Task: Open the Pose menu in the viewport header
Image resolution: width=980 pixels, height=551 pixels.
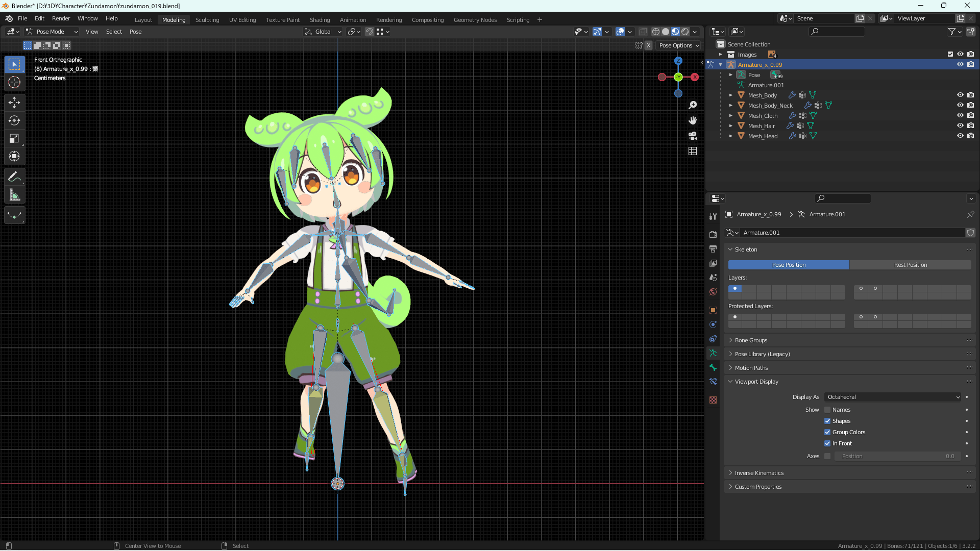Action: click(135, 32)
